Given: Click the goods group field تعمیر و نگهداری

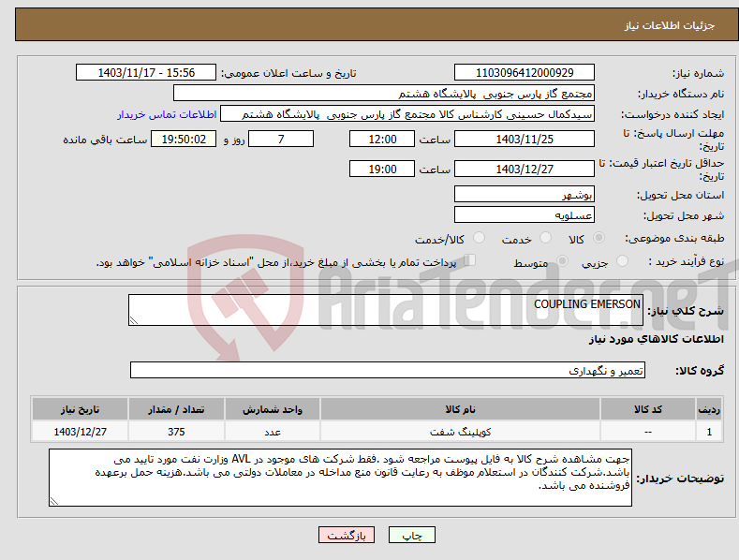Looking at the screenshot, I should click(388, 370).
